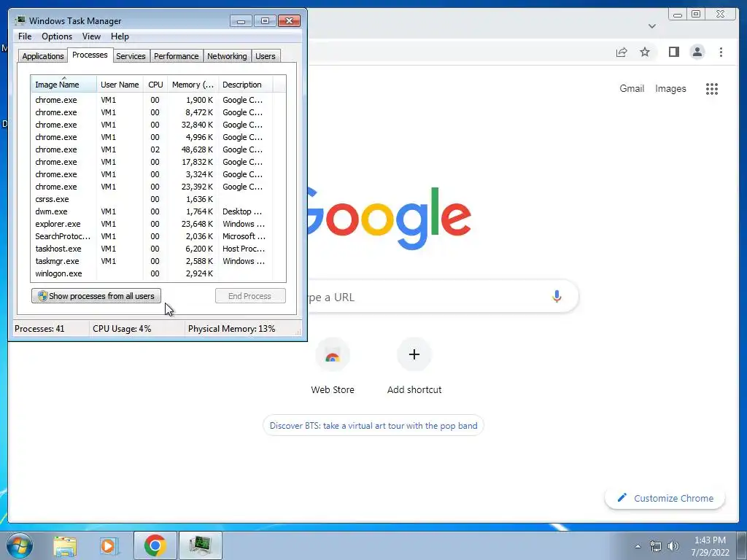The width and height of the screenshot is (747, 560).
Task: Start voice search with the microphone
Action: (x=557, y=296)
